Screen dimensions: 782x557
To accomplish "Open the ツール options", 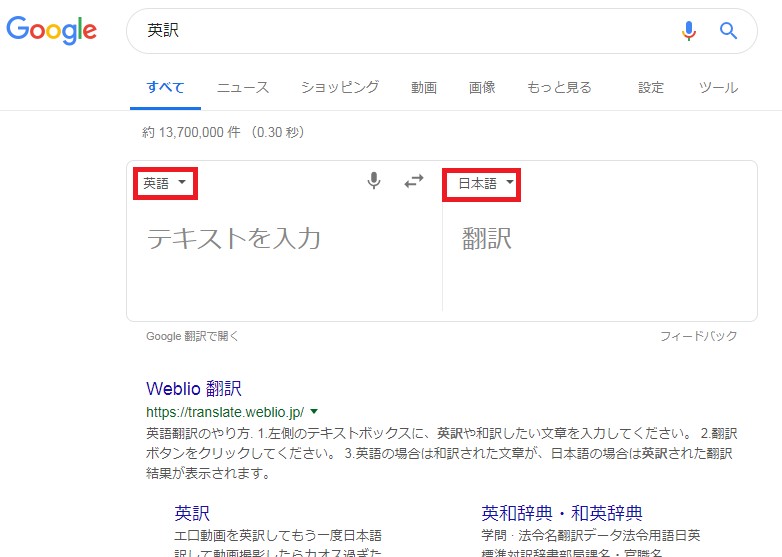I will tap(718, 88).
